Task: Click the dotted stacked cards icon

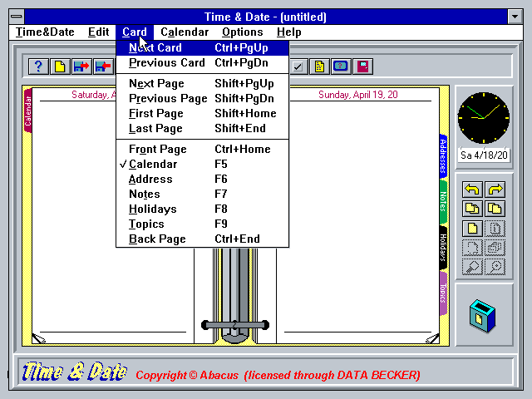Action: [x=495, y=248]
